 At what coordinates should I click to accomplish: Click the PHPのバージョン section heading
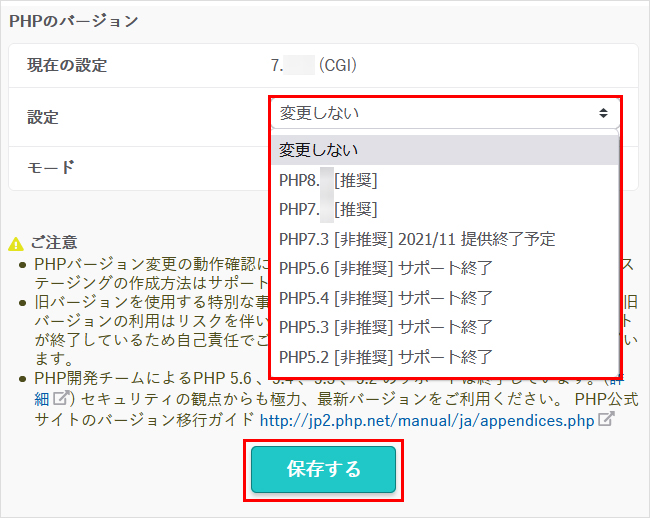(74, 20)
